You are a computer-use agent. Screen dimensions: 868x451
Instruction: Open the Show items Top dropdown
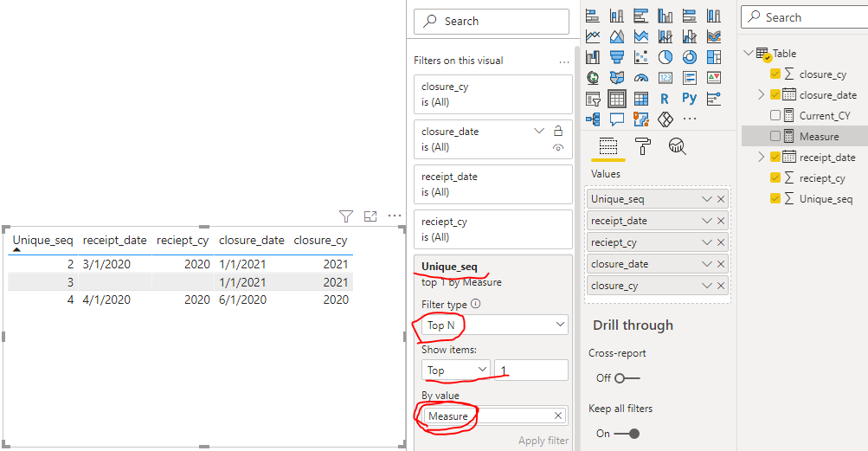click(x=455, y=370)
